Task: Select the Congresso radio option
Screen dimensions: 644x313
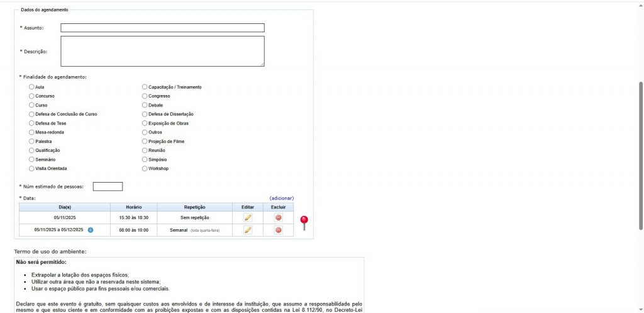Action: coord(145,96)
